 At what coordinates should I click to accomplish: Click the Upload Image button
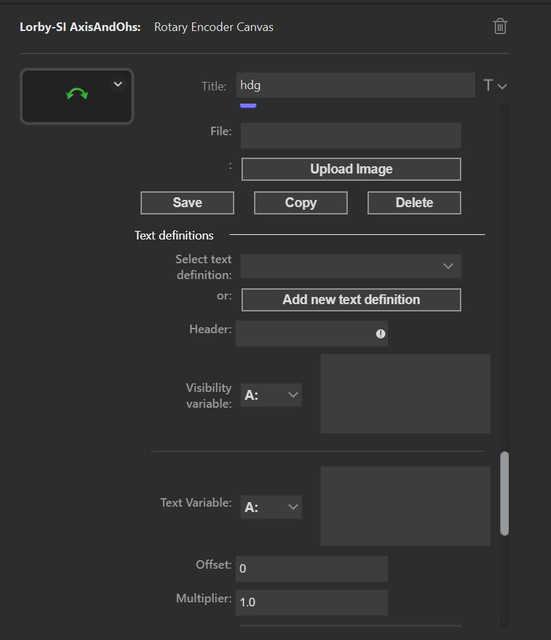pos(351,169)
